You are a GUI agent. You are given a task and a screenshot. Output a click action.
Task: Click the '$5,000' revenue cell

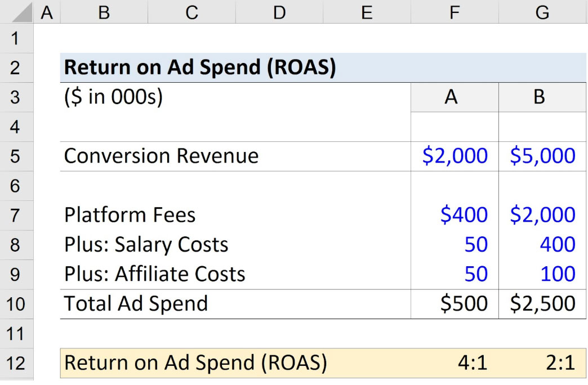[542, 156]
